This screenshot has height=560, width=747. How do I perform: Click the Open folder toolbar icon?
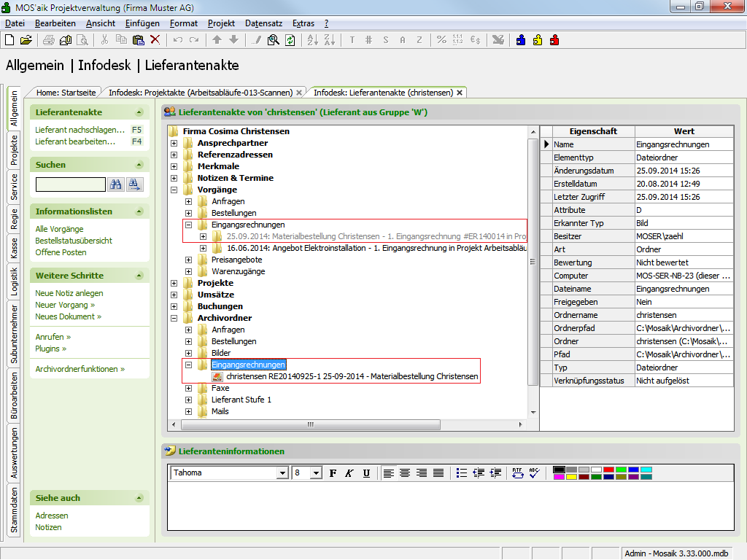point(26,40)
